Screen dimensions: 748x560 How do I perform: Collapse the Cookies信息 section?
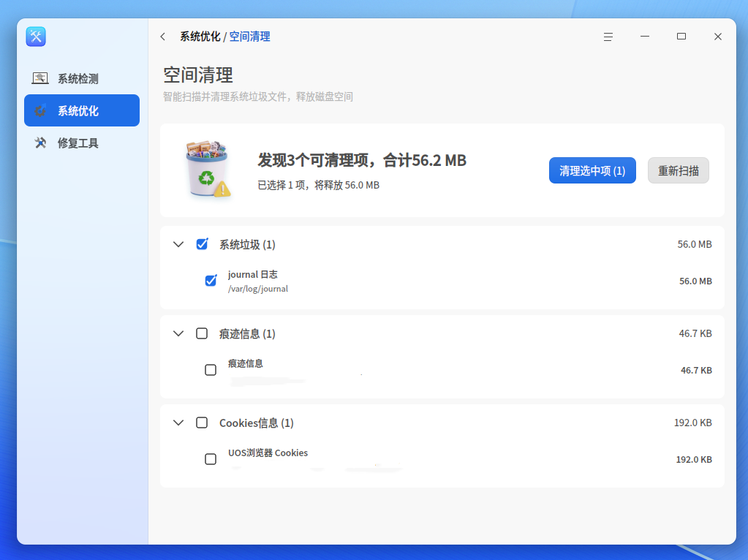[178, 423]
